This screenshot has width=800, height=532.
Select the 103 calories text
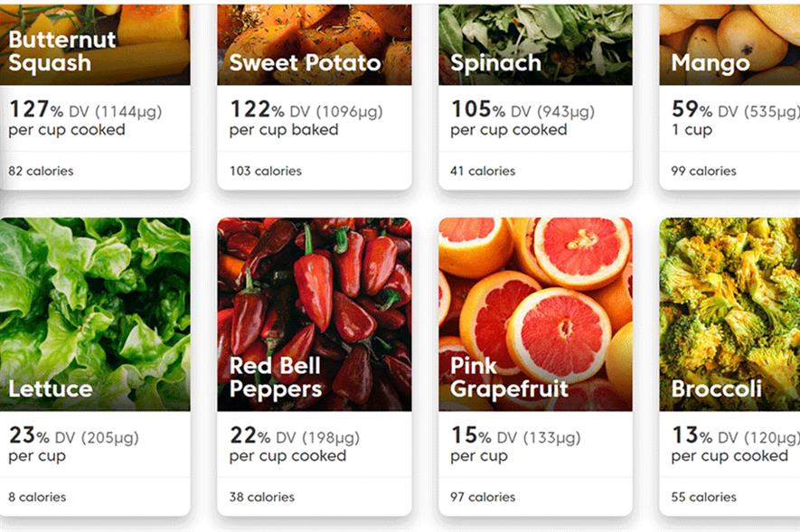point(265,171)
